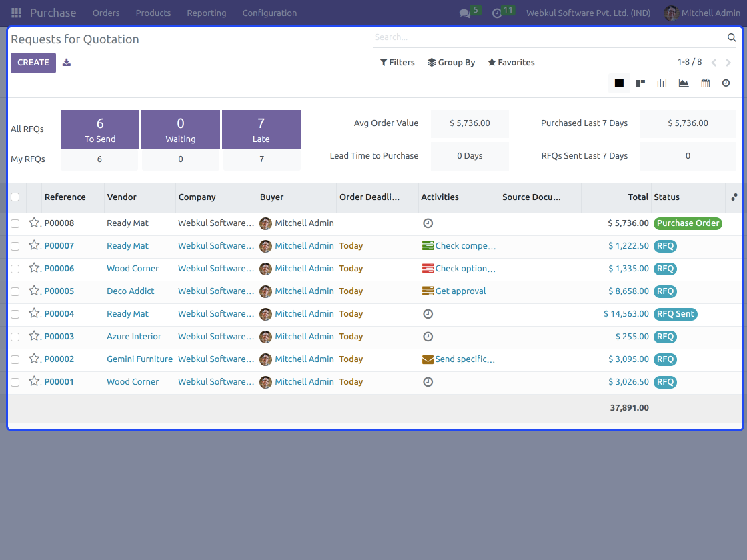Switch to pivot table view

click(x=662, y=83)
